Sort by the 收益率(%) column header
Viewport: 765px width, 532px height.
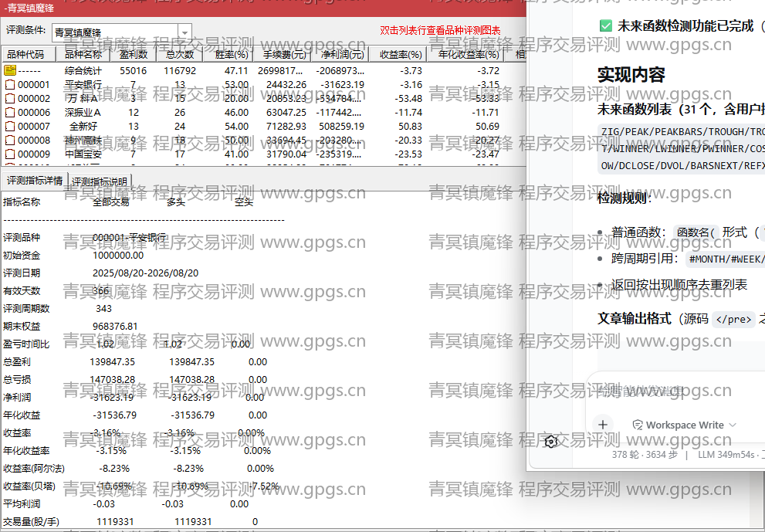coord(399,54)
